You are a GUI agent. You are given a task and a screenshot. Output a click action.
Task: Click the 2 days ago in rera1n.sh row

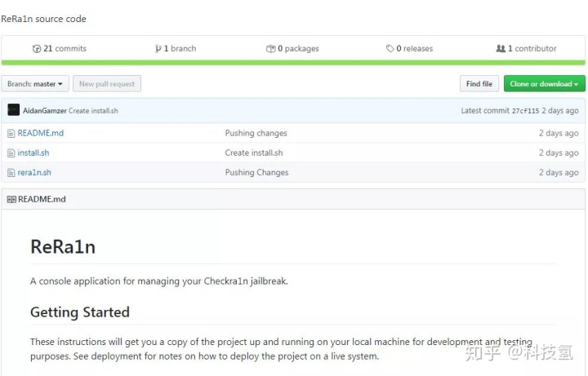(559, 173)
